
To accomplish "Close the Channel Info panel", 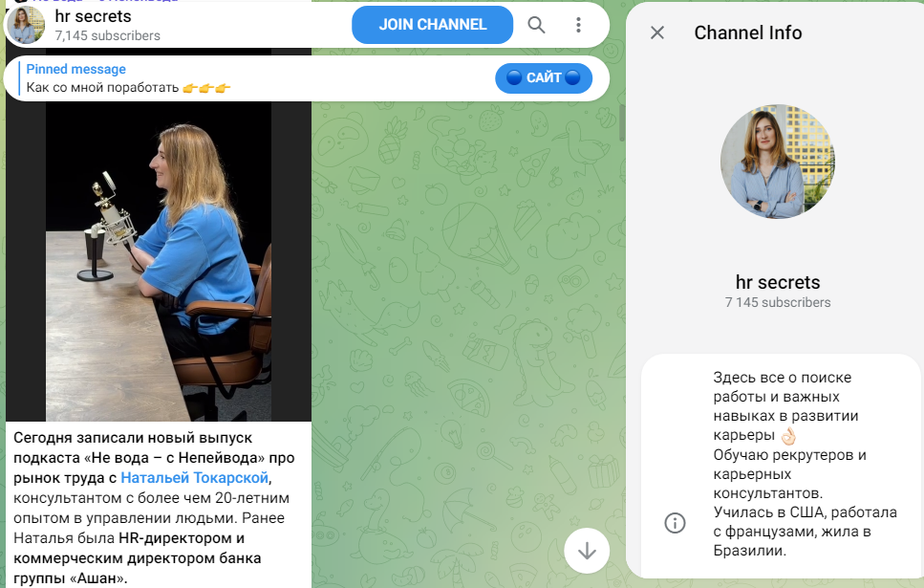I will [657, 33].
